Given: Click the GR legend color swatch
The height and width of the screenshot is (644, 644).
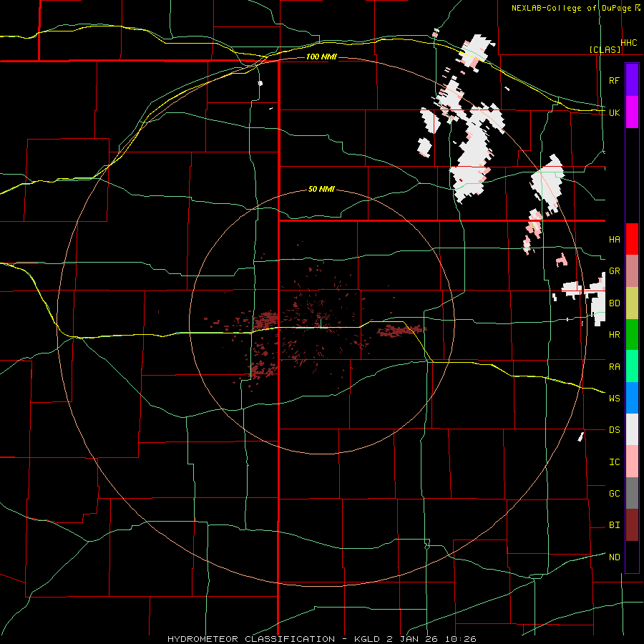Looking at the screenshot, I should pyautogui.click(x=632, y=271).
